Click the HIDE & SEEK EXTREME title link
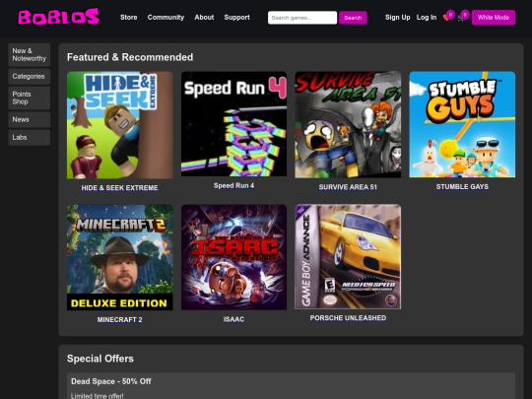The height and width of the screenshot is (399, 532). (119, 187)
